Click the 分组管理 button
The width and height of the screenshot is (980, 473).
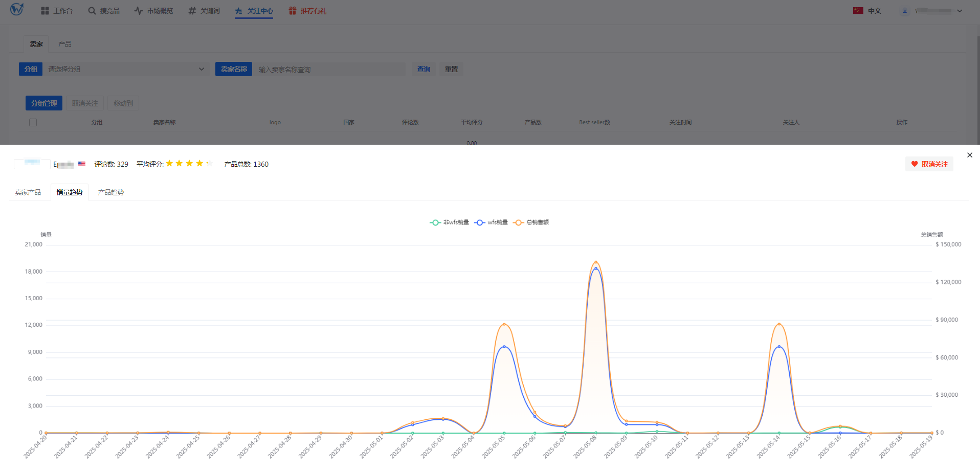[44, 103]
